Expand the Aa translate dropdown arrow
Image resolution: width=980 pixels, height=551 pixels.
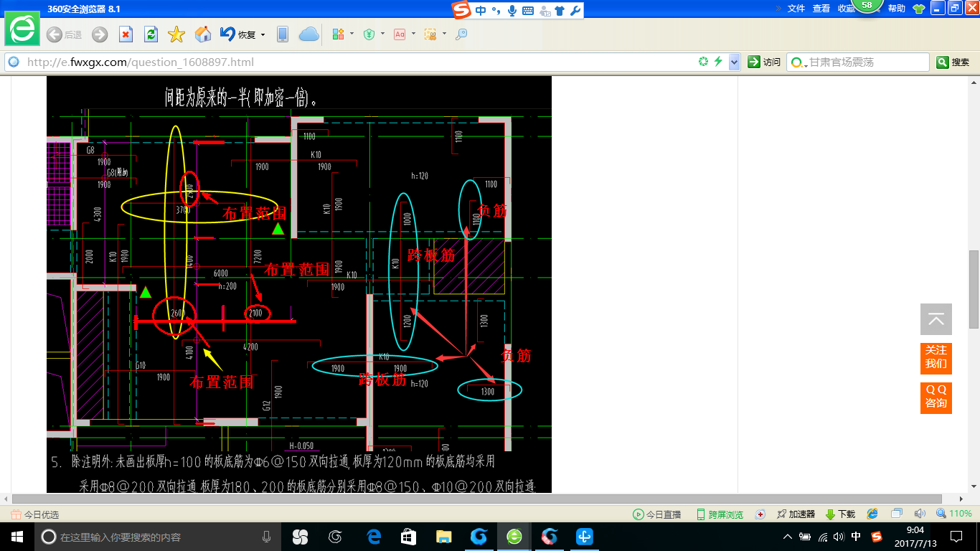[413, 34]
